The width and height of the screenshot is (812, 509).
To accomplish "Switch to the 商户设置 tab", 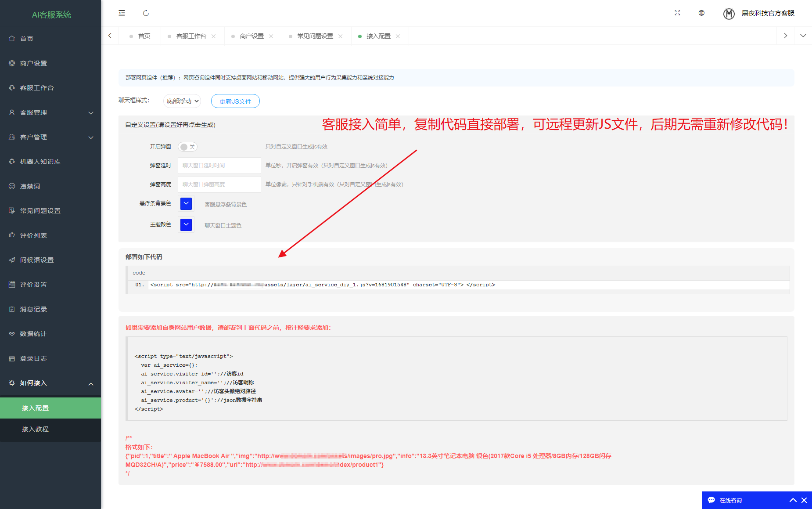I will 252,36.
